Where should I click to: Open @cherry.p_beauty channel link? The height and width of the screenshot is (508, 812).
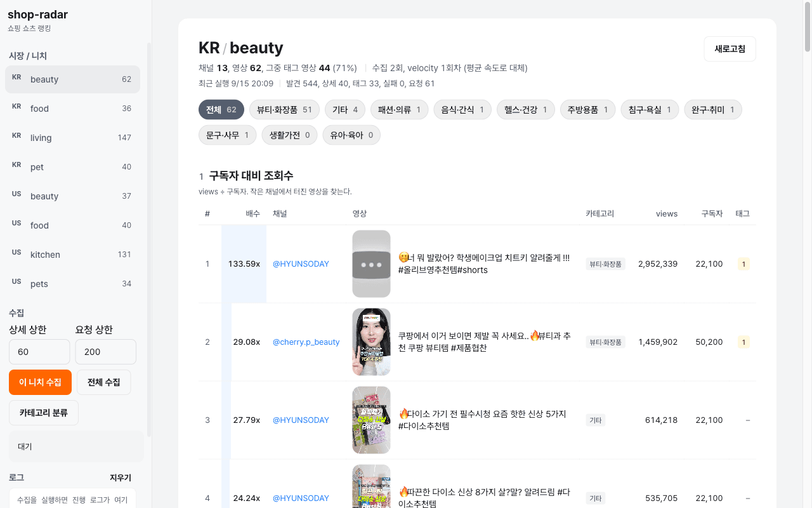(x=306, y=342)
